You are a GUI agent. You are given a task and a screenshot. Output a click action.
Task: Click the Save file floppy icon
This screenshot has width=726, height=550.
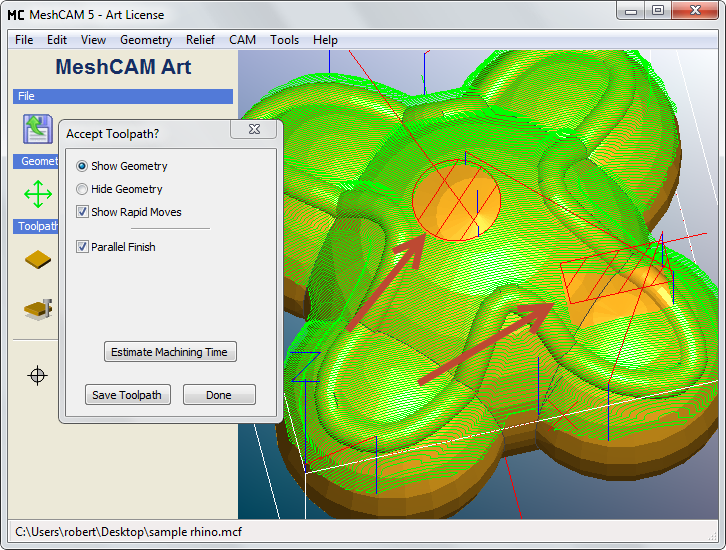pos(38,129)
